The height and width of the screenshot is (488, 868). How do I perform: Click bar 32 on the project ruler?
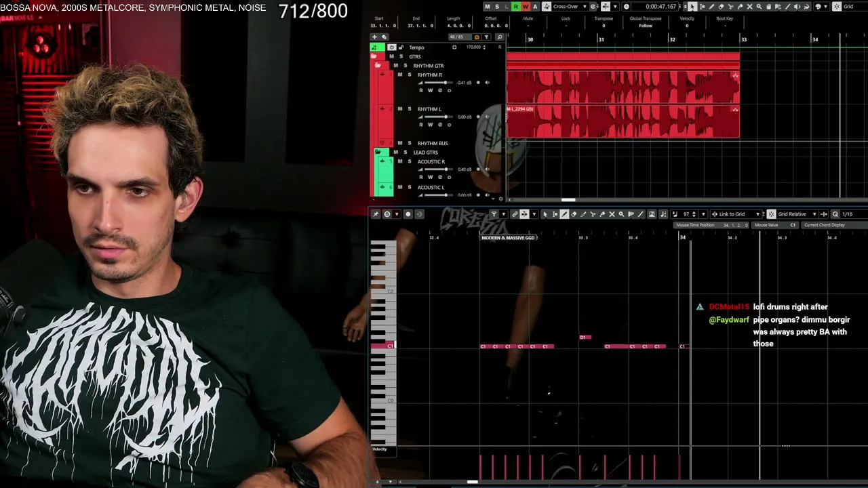point(672,39)
